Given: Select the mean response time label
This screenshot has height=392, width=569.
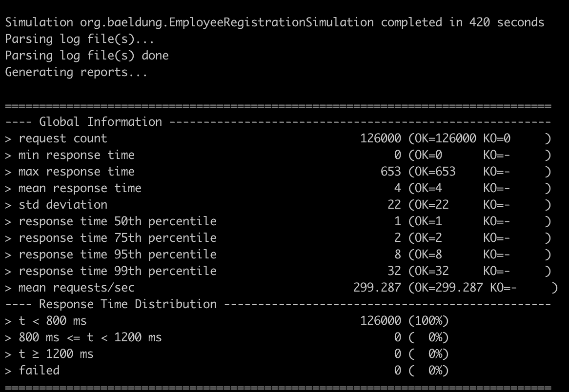Looking at the screenshot, I should coord(80,188).
